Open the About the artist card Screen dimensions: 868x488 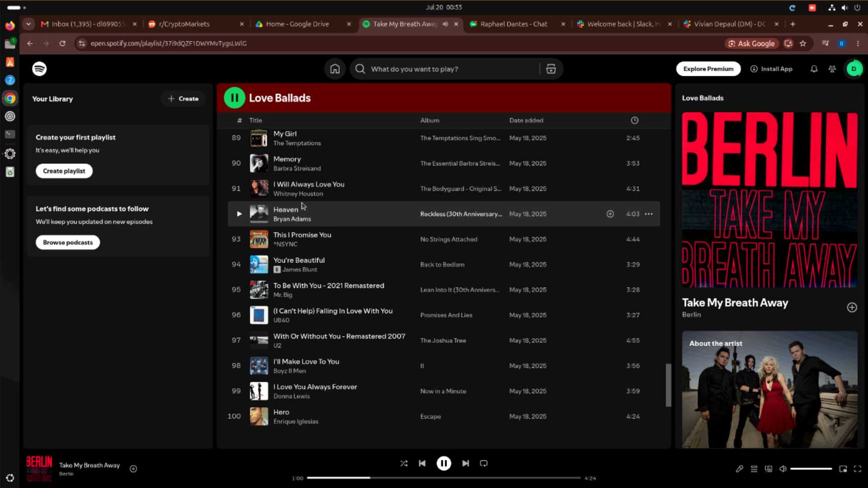point(769,389)
